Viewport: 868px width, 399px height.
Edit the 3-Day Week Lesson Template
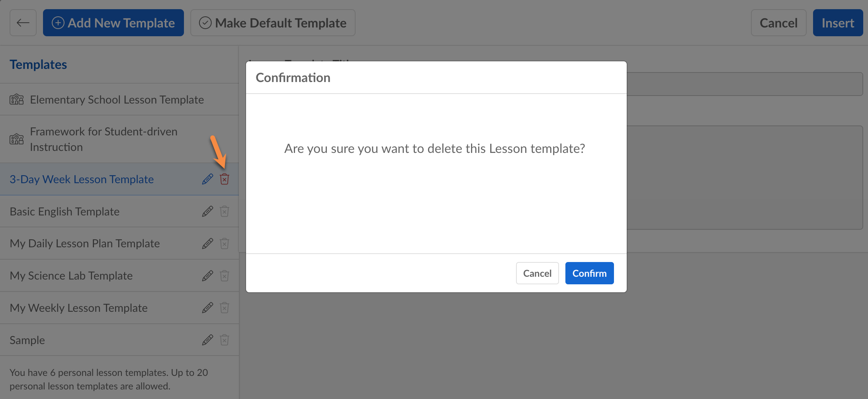tap(207, 179)
